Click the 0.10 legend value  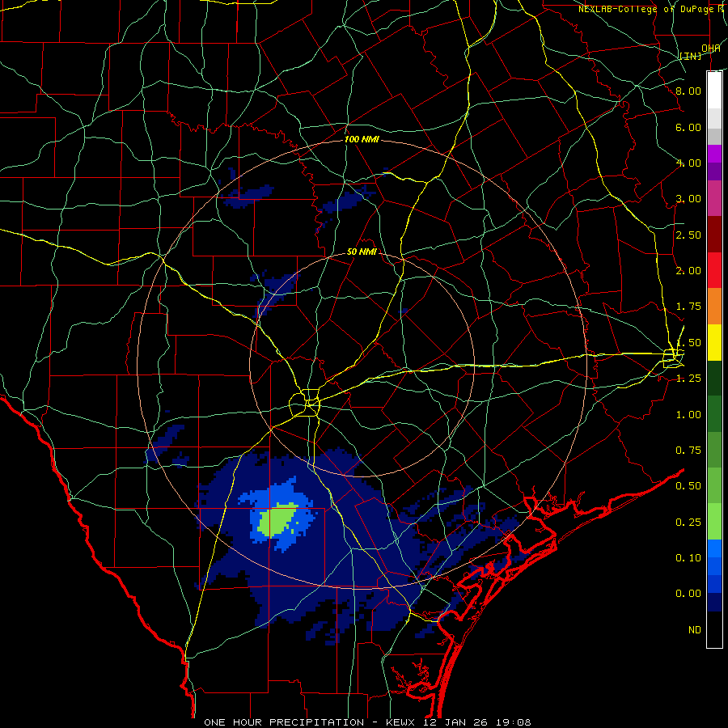688,558
